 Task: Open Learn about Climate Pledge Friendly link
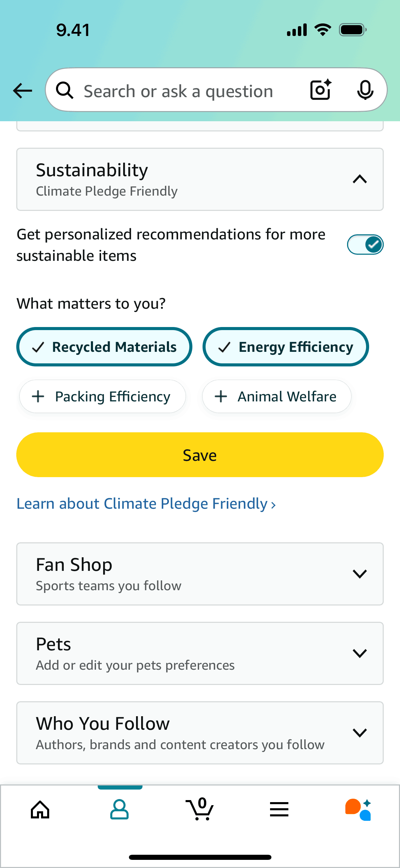tap(146, 504)
